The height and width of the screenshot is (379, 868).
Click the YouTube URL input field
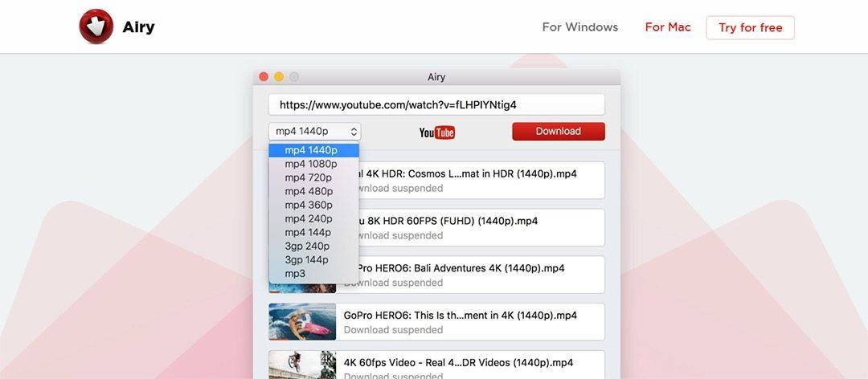click(436, 104)
